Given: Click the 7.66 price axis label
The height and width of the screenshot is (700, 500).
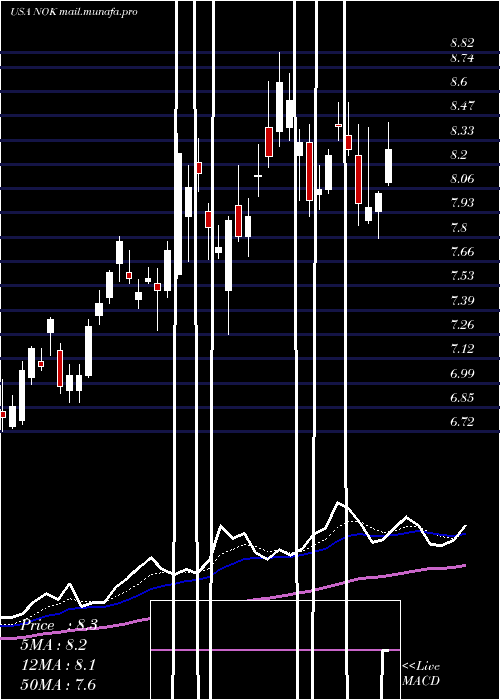Looking at the screenshot, I should [x=462, y=252].
